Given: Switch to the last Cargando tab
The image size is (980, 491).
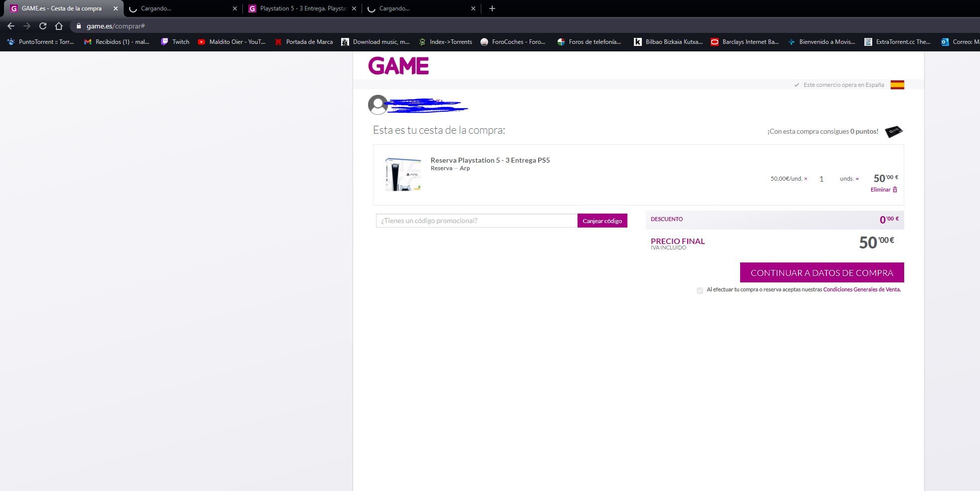Looking at the screenshot, I should (421, 8).
